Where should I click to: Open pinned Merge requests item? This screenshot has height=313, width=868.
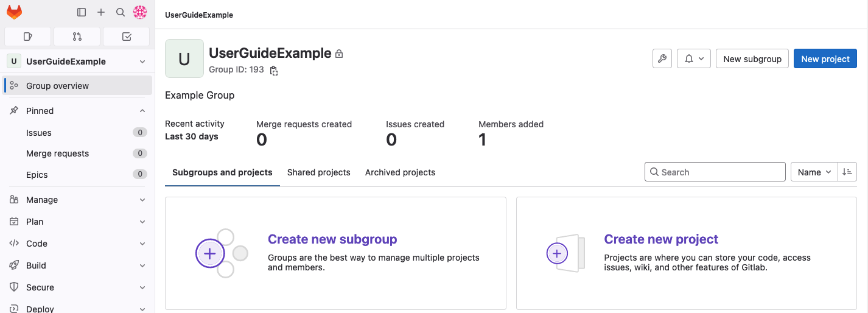(x=77, y=153)
